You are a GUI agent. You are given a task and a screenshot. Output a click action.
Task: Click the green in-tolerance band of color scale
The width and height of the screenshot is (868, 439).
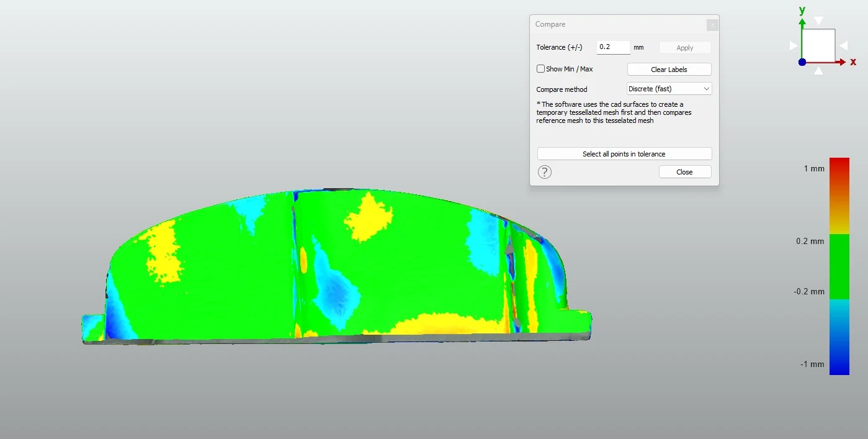[x=839, y=266]
